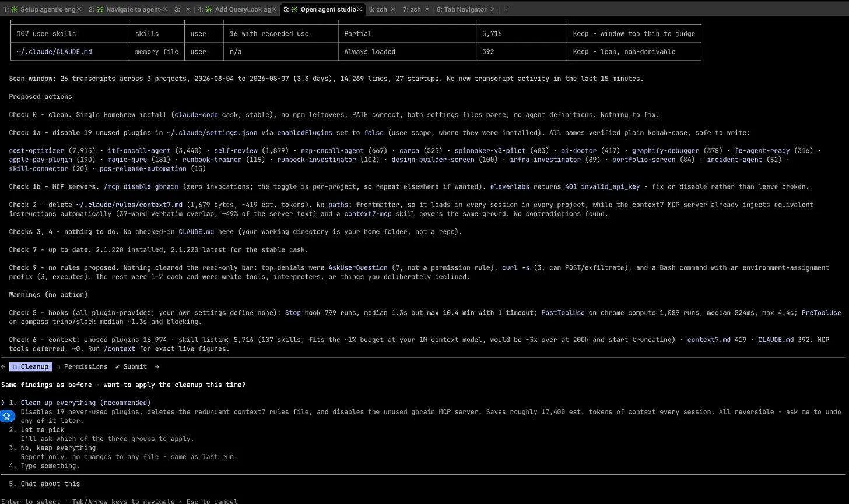Click the '107 user skills' table cell
Viewport: 849px width, 504px height.
coord(47,34)
